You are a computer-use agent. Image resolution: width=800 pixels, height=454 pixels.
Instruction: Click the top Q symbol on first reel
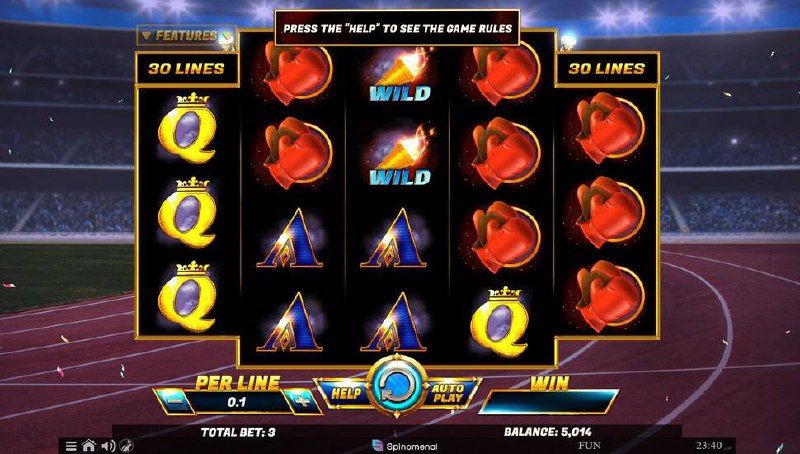click(187, 128)
